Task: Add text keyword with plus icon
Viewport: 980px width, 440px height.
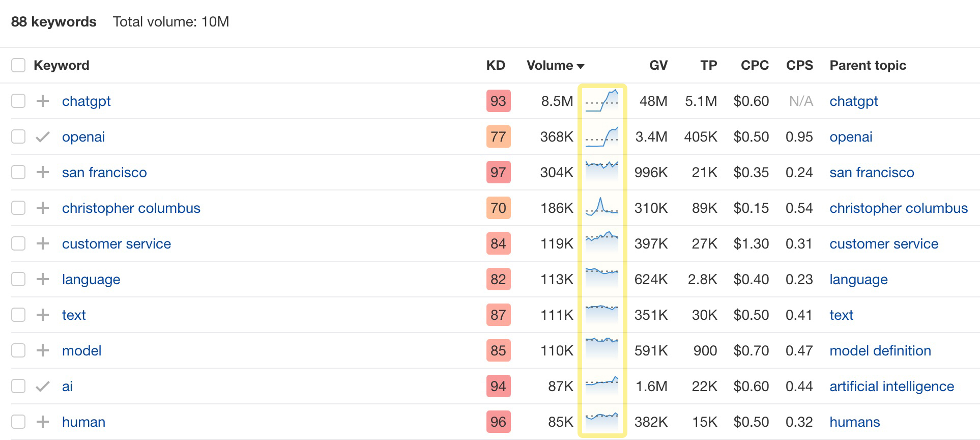Action: tap(43, 315)
